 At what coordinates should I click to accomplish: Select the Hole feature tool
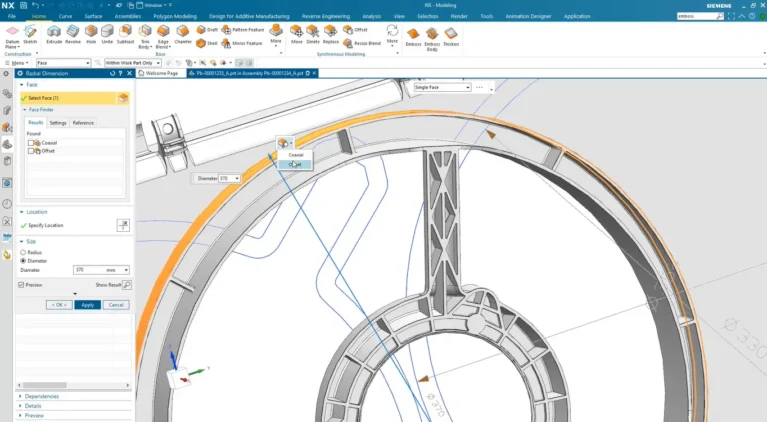91,35
